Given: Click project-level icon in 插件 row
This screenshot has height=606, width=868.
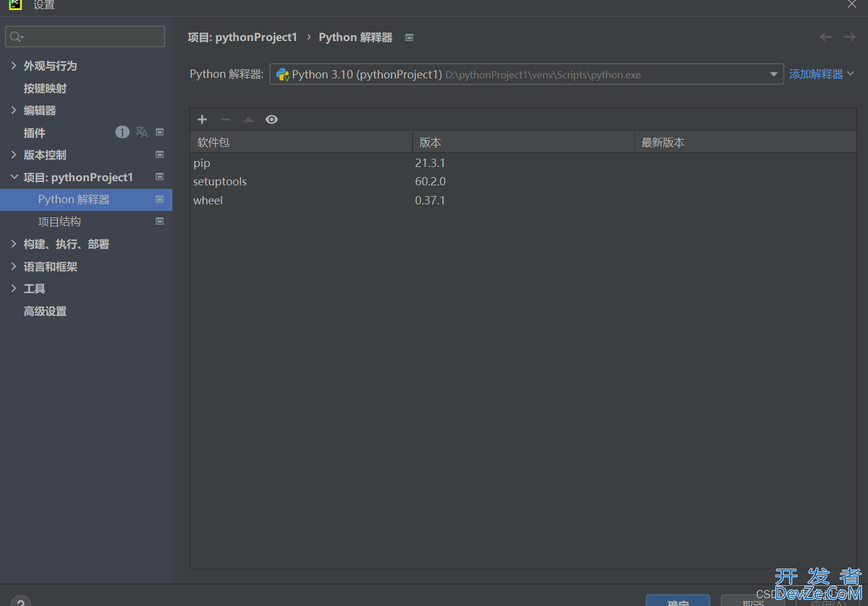Looking at the screenshot, I should [x=159, y=132].
